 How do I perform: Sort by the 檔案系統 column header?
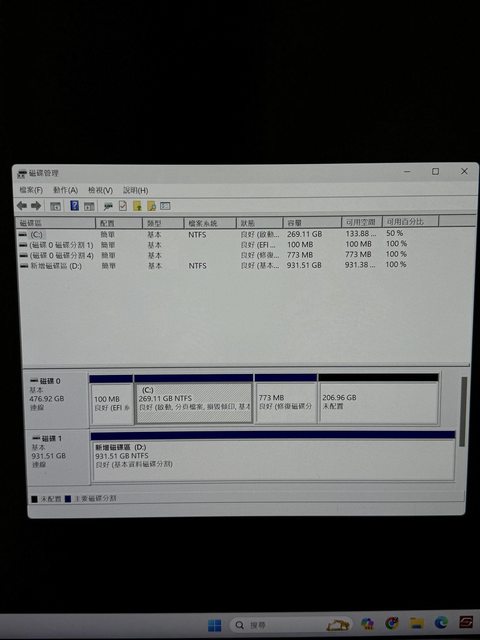[210, 223]
